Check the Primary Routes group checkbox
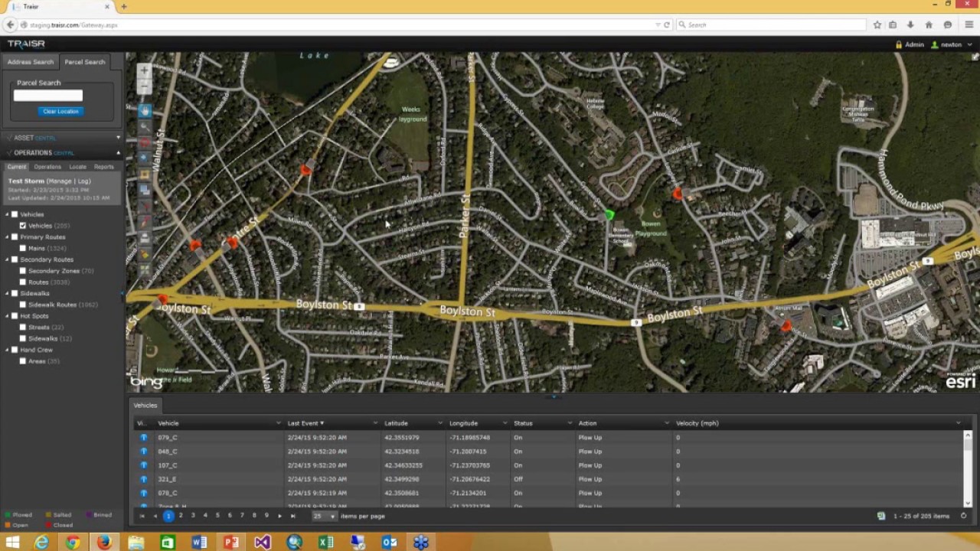980x551 pixels. click(15, 237)
